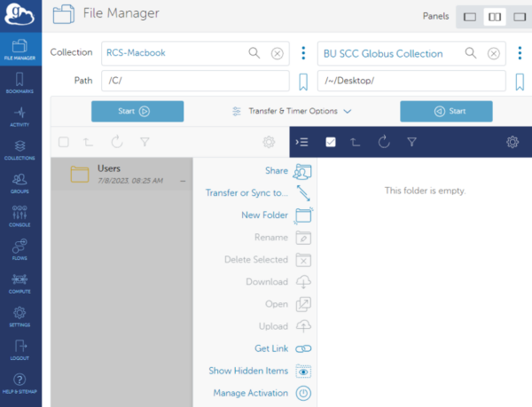Open the BU SCC Globus Collection options menu
532x407 pixels.
520,53
